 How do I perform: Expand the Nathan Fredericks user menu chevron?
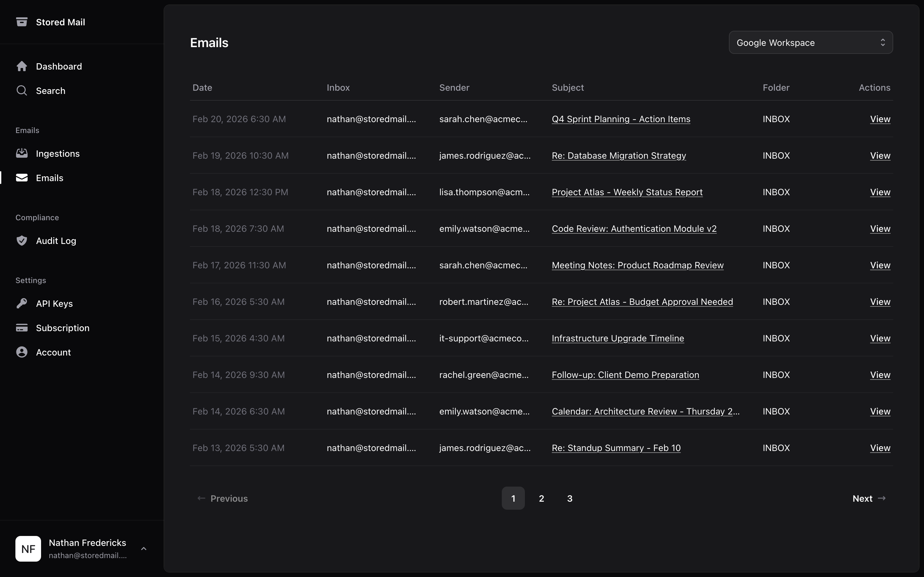pos(143,549)
